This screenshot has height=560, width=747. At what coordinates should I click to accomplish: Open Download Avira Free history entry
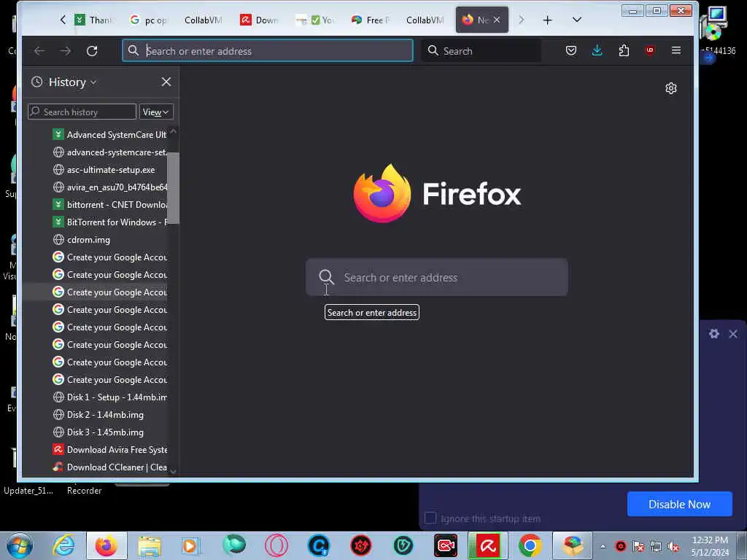(x=109, y=449)
